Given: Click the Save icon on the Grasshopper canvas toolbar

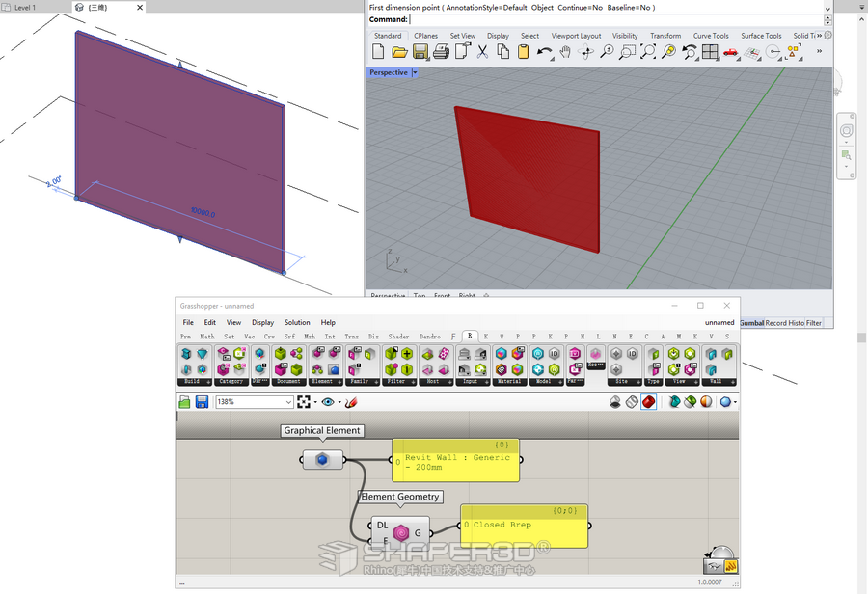Looking at the screenshot, I should (202, 403).
